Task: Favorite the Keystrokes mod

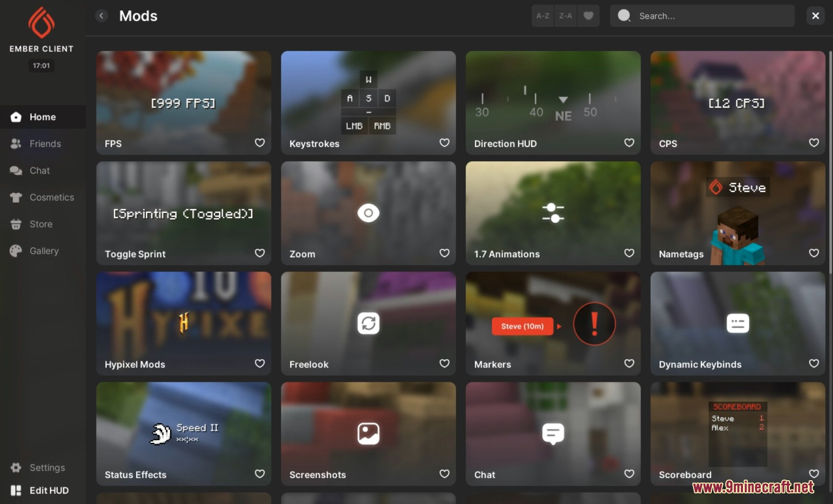Action: click(x=445, y=143)
